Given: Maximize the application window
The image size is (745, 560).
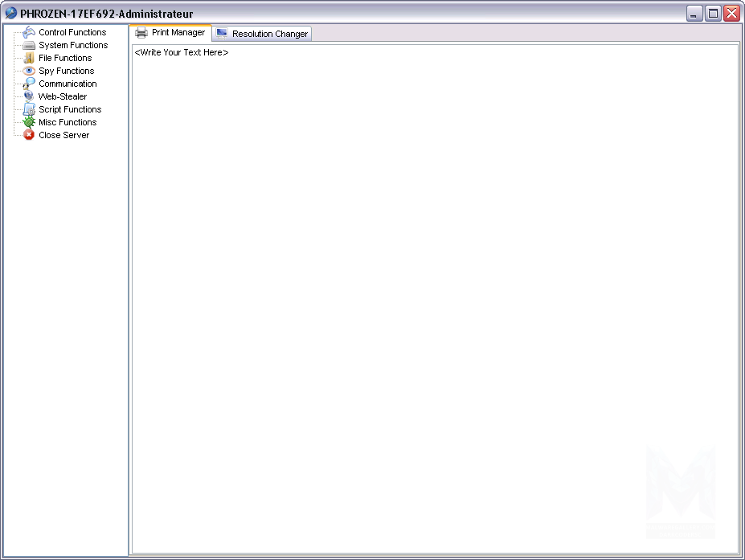Looking at the screenshot, I should point(713,14).
